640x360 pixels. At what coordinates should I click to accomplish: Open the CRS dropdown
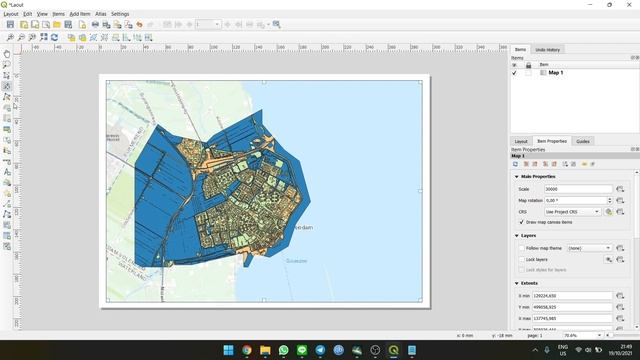tap(572, 212)
